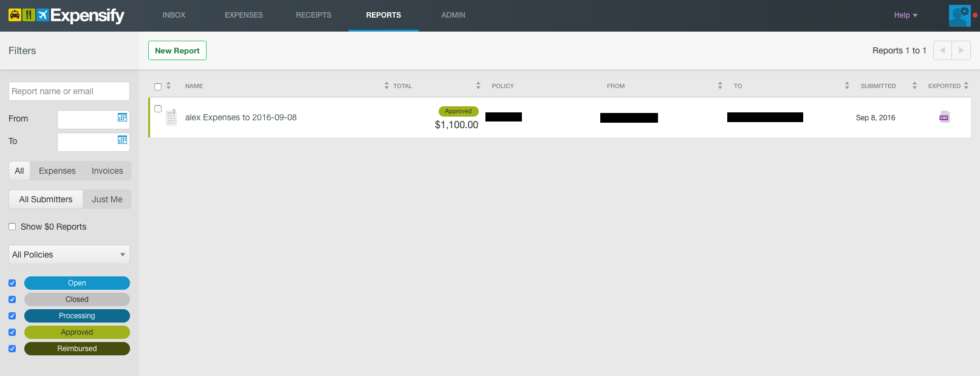This screenshot has height=376, width=980.
Task: Sort arrows next to select-all checkbox
Action: tap(168, 86)
